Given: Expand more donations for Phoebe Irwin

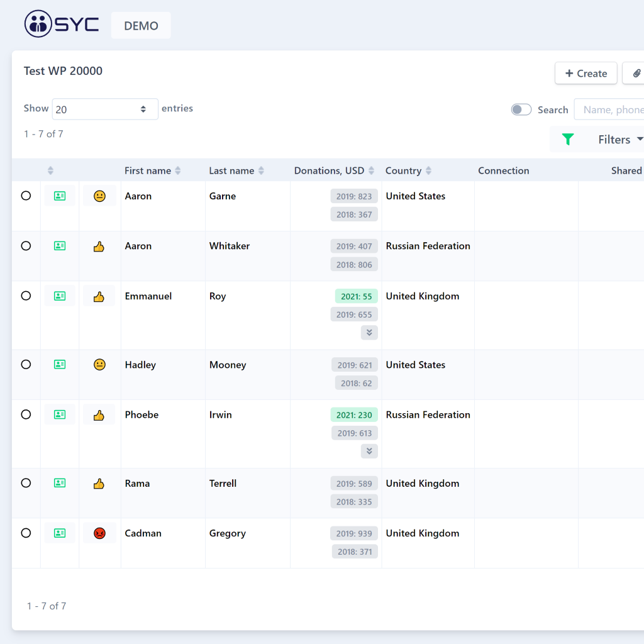Looking at the screenshot, I should pos(369,451).
